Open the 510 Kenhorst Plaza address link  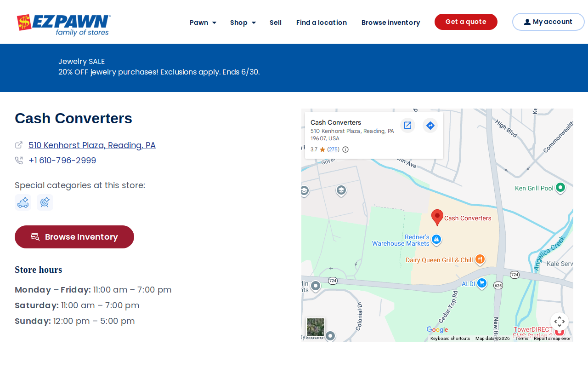pyautogui.click(x=92, y=145)
